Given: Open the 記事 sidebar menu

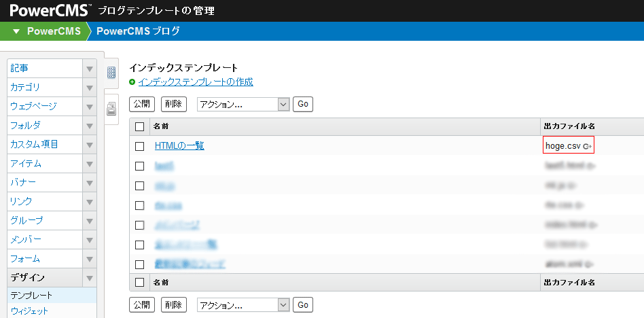Looking at the screenshot, I should 45,68.
